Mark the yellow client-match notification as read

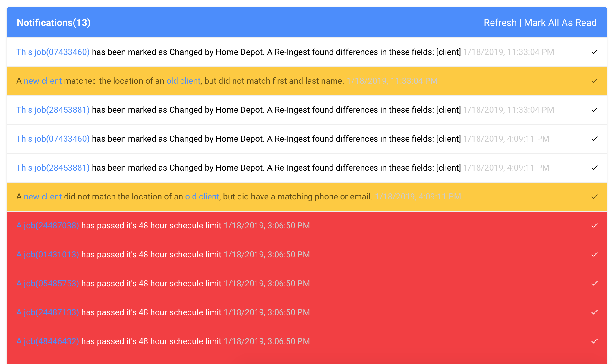(x=595, y=81)
